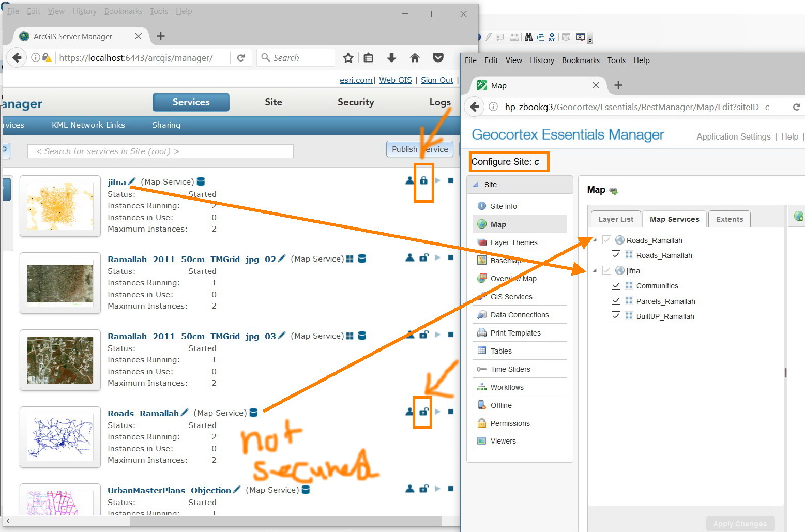Collapse the jifna service tree node

coord(595,270)
